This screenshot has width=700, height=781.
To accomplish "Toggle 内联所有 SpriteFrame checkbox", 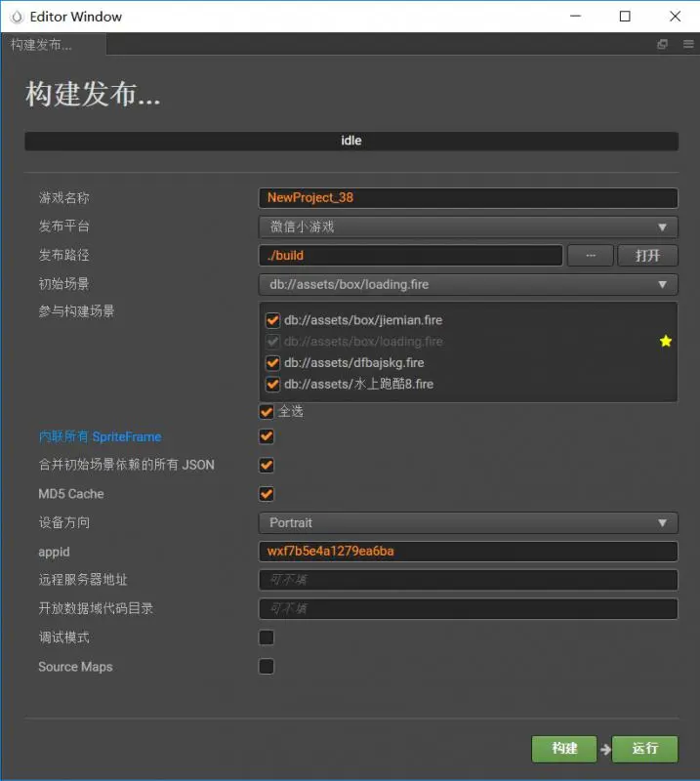I will coord(267,436).
